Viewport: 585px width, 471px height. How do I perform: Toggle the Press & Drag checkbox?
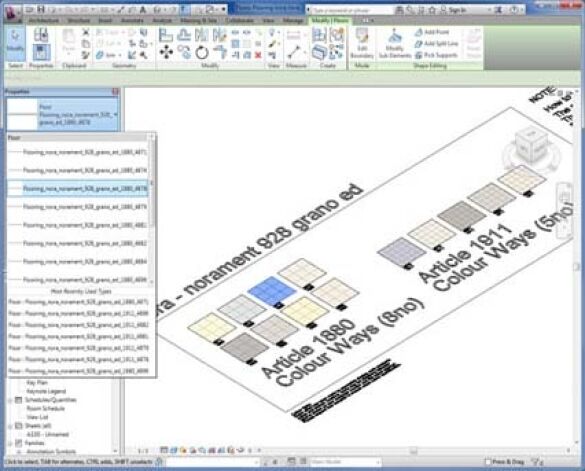coord(488,462)
